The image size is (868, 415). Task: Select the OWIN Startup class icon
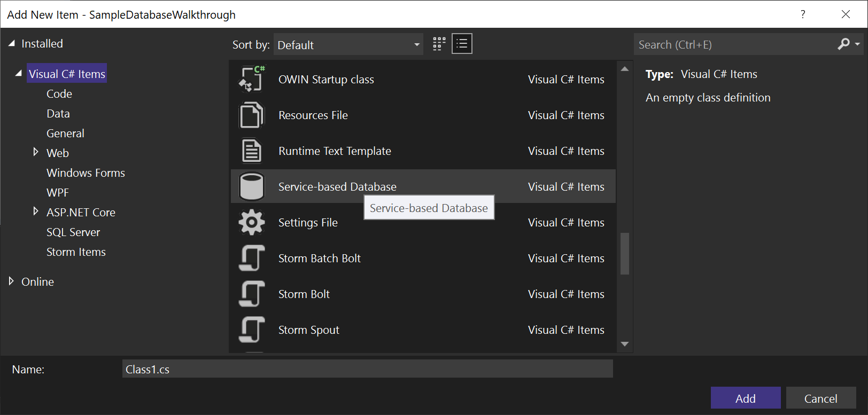pos(251,80)
